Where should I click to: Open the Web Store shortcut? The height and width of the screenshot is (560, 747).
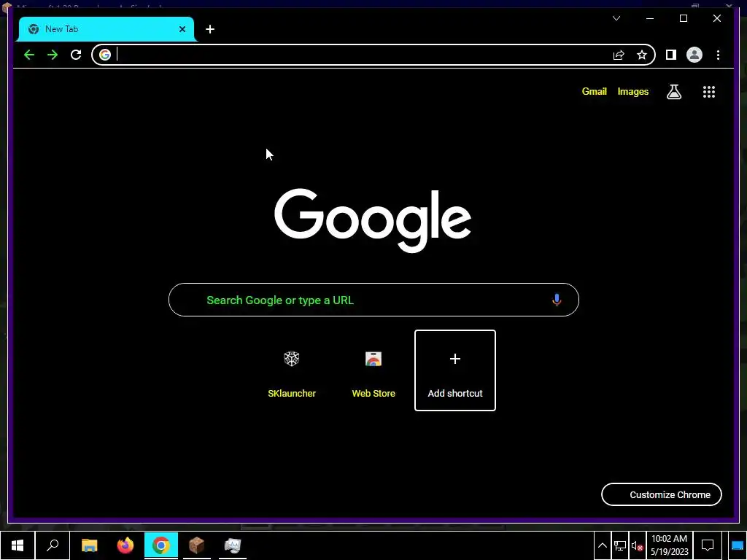tap(373, 370)
